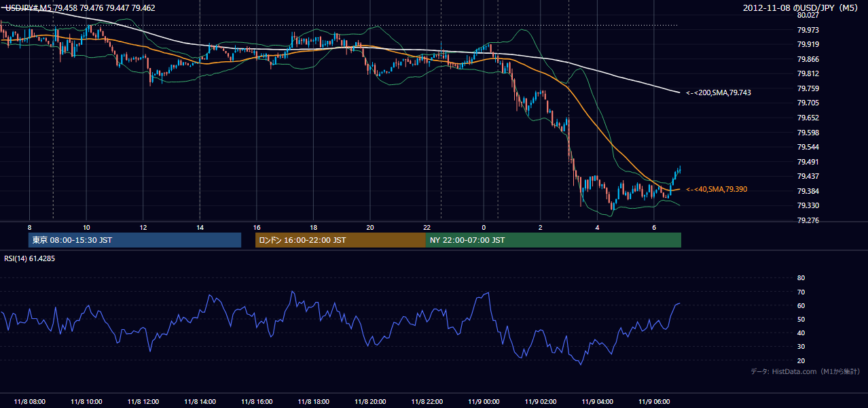Click the '<-<40,SMA,79.390' moving average label
868x408 pixels.
tap(717, 190)
